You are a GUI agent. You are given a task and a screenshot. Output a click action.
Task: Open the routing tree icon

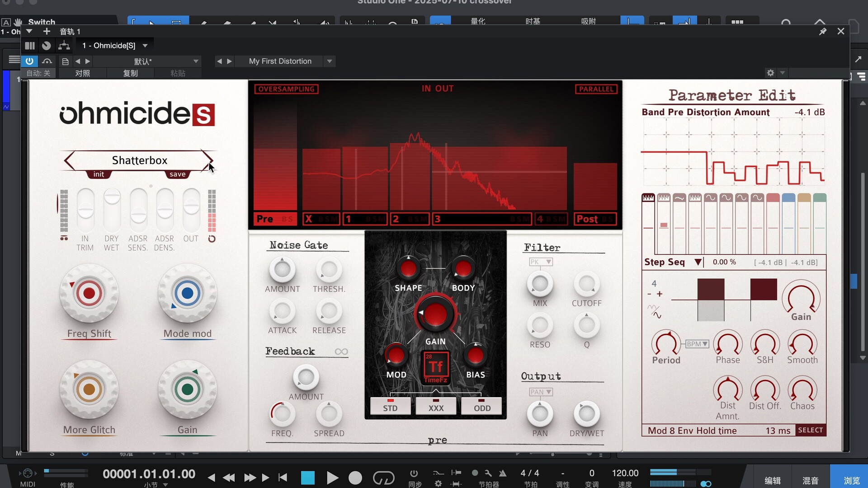tap(64, 46)
